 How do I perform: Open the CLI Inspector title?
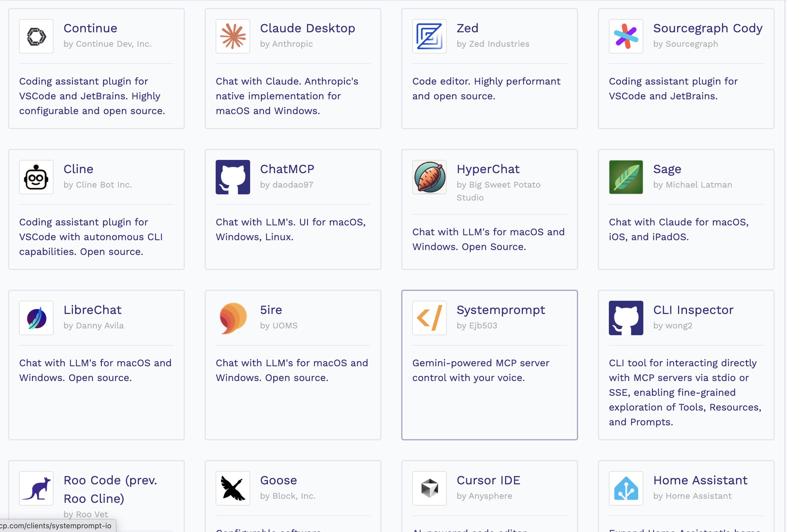pos(693,310)
